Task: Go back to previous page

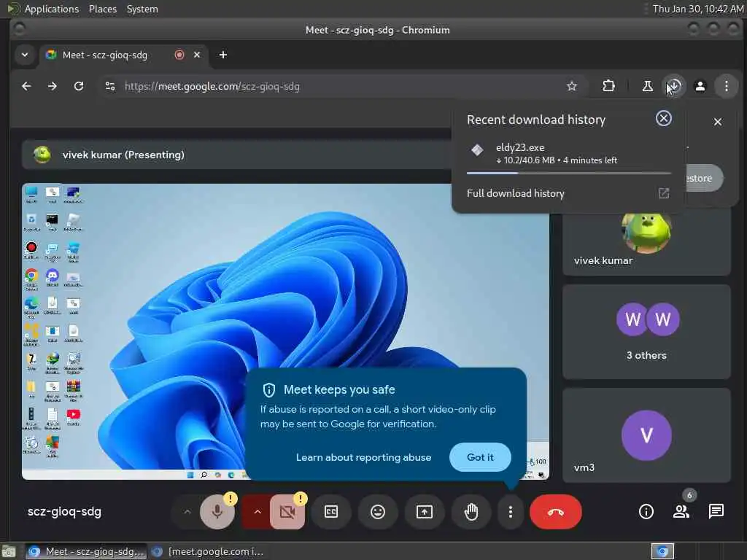Action: pyautogui.click(x=27, y=86)
